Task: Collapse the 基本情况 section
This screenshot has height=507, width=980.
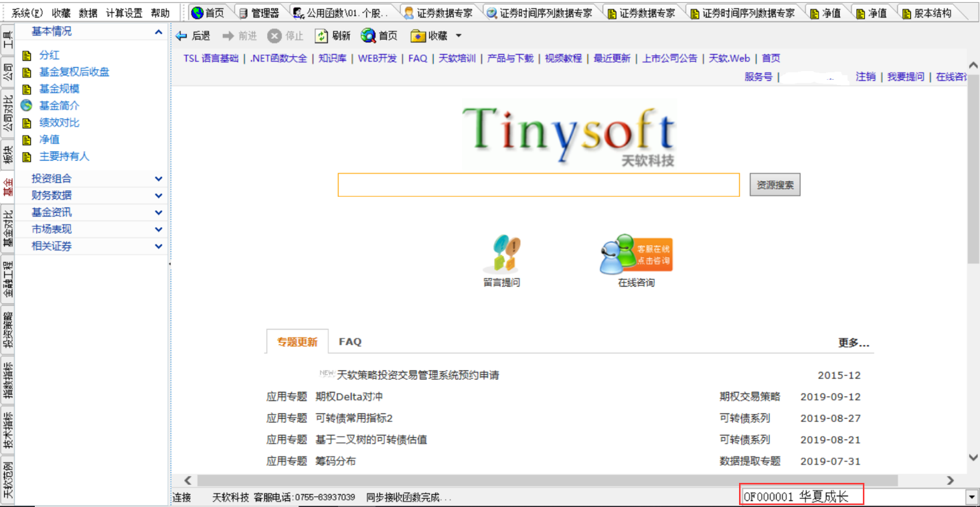Action: click(159, 32)
